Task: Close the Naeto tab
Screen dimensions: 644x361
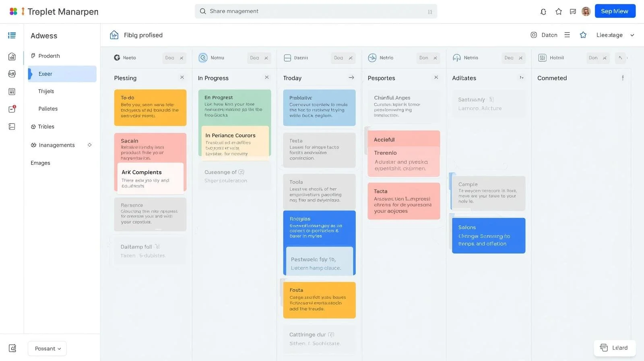Action: 182,58
